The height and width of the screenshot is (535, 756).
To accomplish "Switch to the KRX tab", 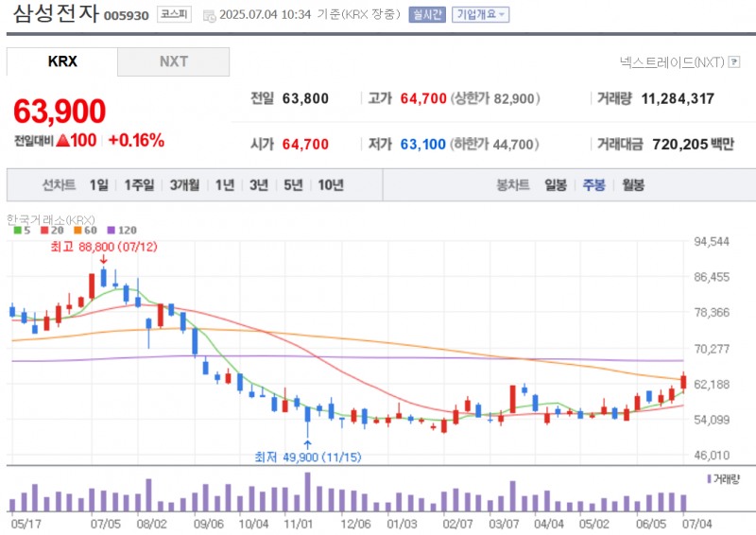I will tap(62, 61).
